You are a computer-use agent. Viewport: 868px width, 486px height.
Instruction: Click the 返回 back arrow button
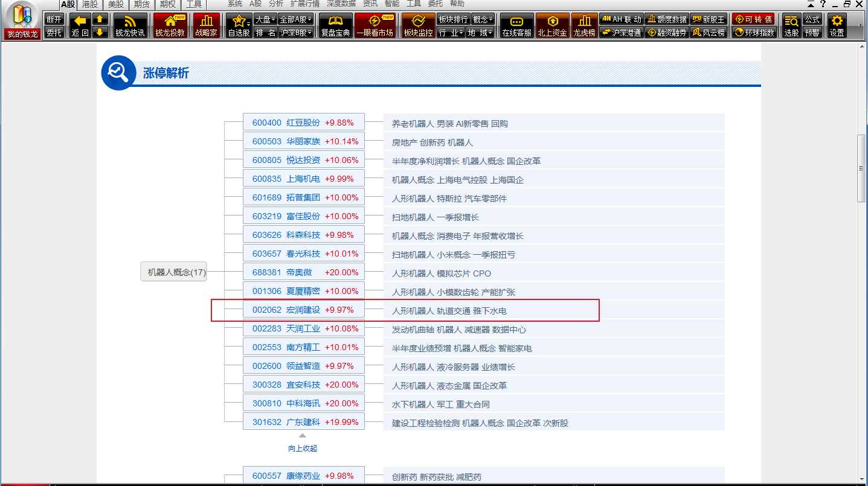click(80, 25)
